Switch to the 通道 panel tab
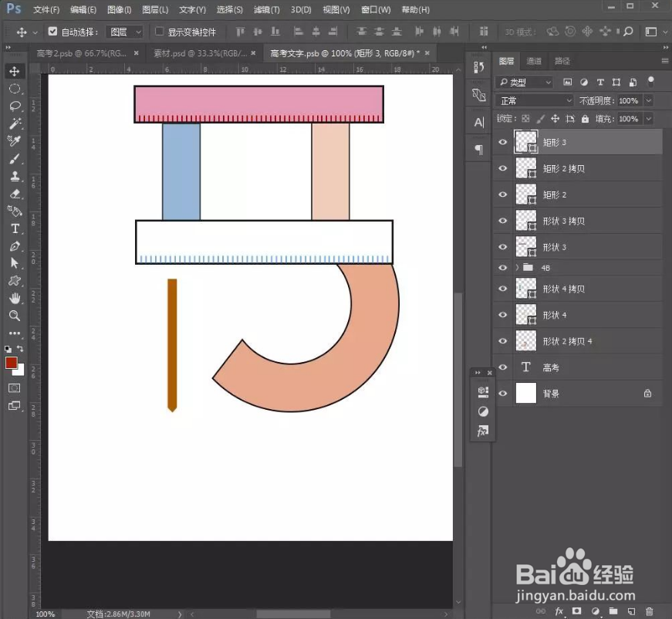Screen dimensions: 672x619 pos(534,61)
